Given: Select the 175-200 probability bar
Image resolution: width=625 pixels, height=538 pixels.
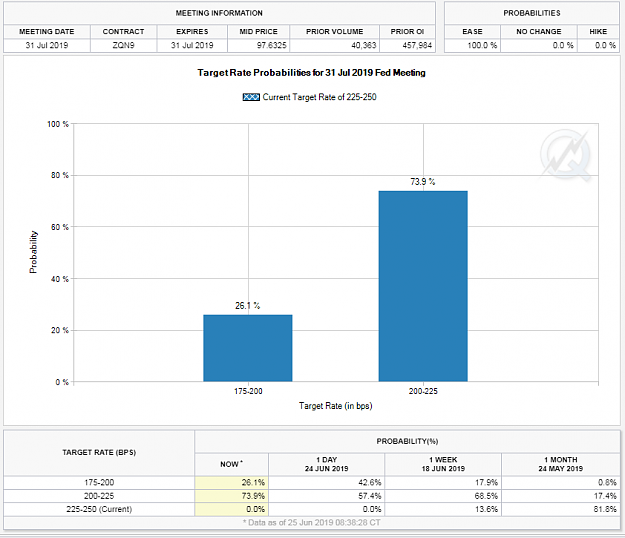Looking at the screenshot, I should coord(248,348).
